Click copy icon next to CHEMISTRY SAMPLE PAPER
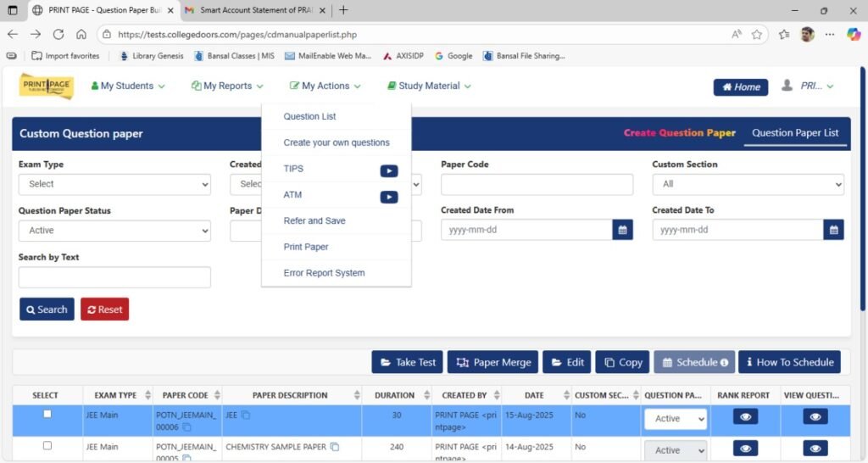This screenshot has width=868, height=463. pyautogui.click(x=335, y=447)
